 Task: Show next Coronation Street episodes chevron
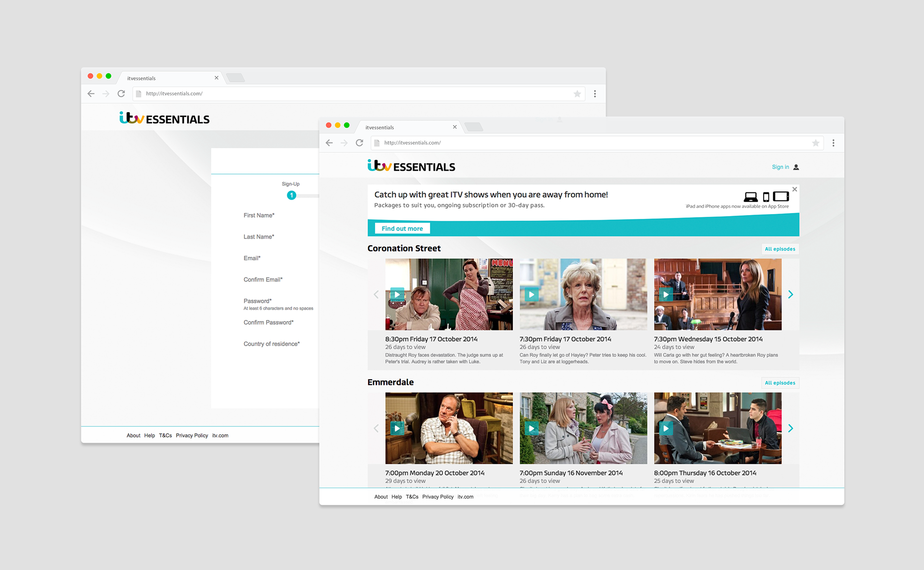790,294
